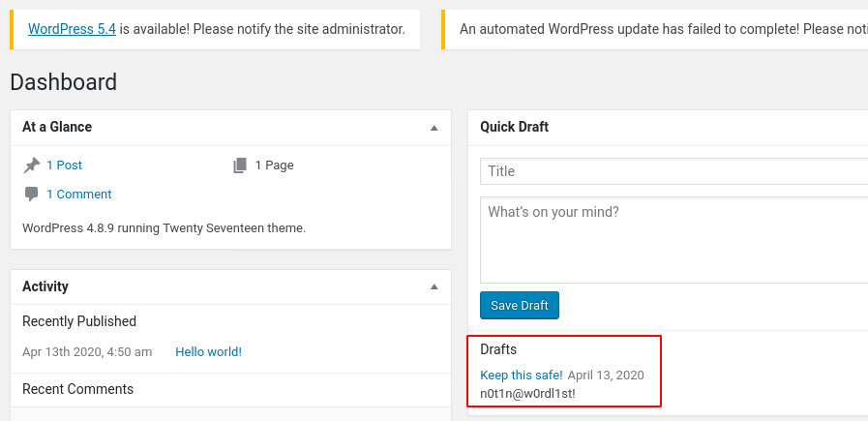Focus the Quick Draft Title field
The image size is (868, 421).
coord(674,171)
